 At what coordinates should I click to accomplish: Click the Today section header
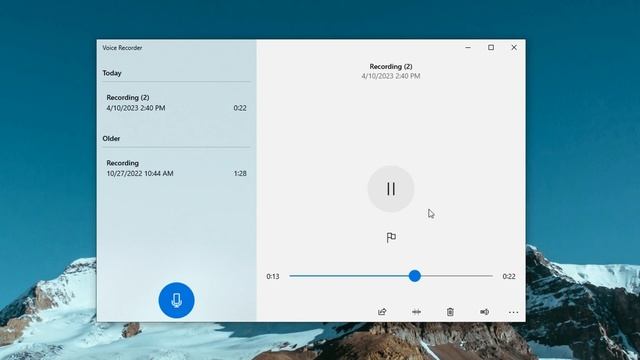coord(112,73)
